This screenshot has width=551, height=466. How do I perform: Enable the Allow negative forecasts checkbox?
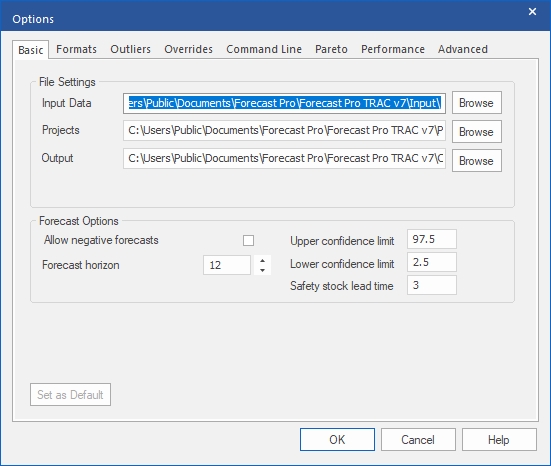tap(248, 241)
